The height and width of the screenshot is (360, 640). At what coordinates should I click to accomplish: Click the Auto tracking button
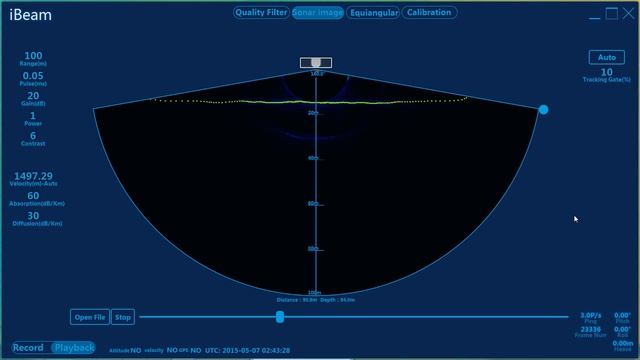[x=607, y=57]
